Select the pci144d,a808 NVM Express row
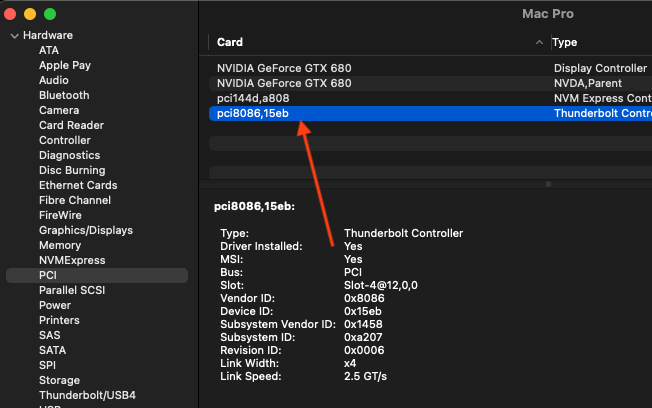Screen dimensions: 652x408 (x=254, y=98)
